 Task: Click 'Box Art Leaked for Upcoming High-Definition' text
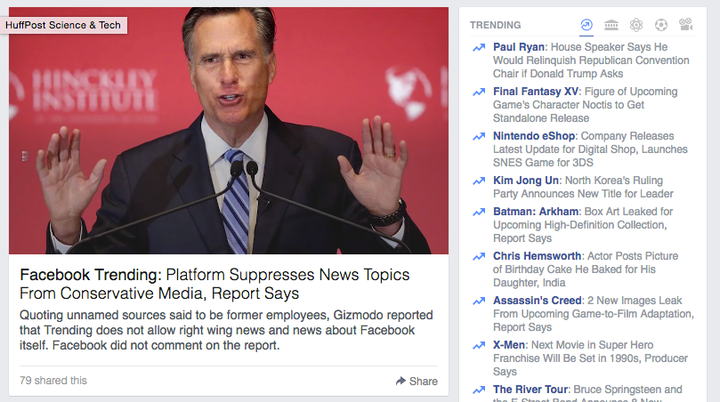pos(583,225)
